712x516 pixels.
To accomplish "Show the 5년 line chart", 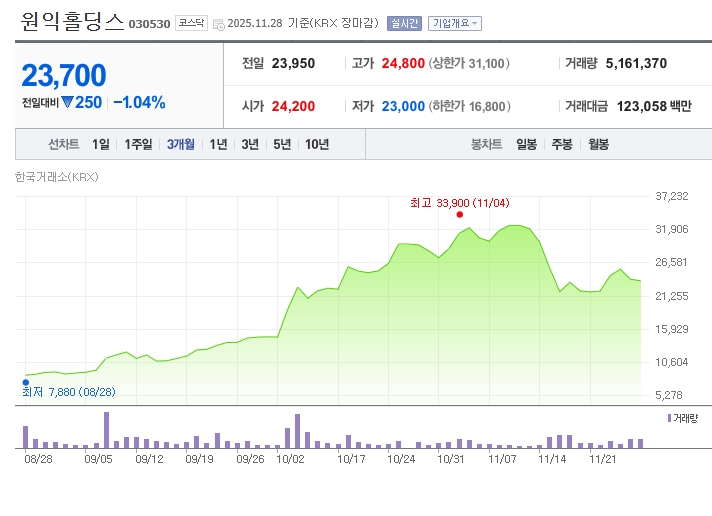I will click(282, 144).
